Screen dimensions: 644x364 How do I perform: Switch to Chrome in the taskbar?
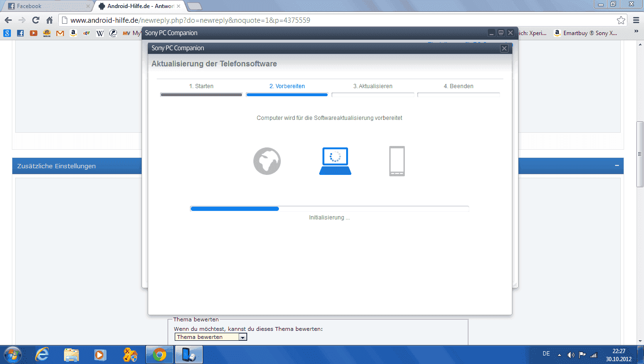pyautogui.click(x=160, y=355)
